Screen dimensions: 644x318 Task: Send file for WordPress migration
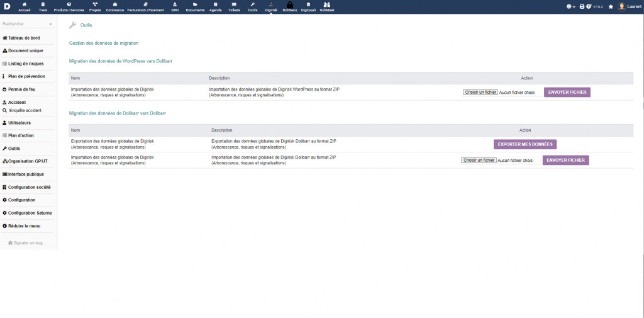pyautogui.click(x=567, y=92)
